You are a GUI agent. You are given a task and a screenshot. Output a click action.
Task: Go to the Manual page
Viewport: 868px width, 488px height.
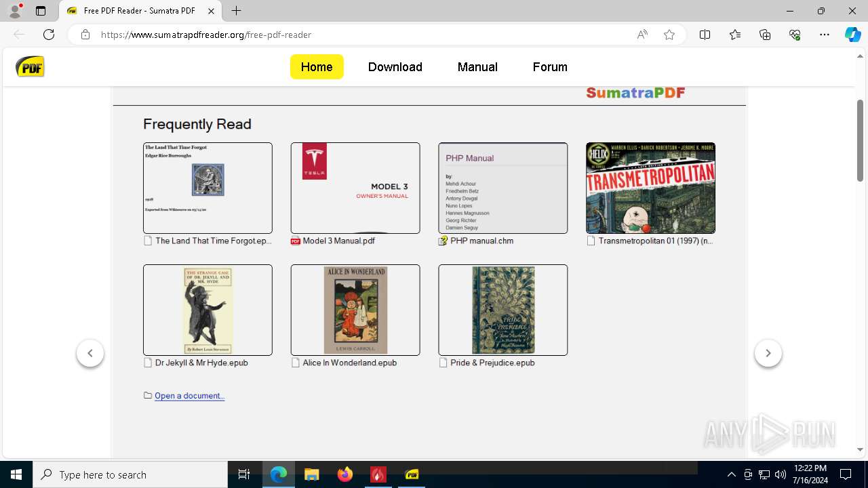[x=477, y=66]
